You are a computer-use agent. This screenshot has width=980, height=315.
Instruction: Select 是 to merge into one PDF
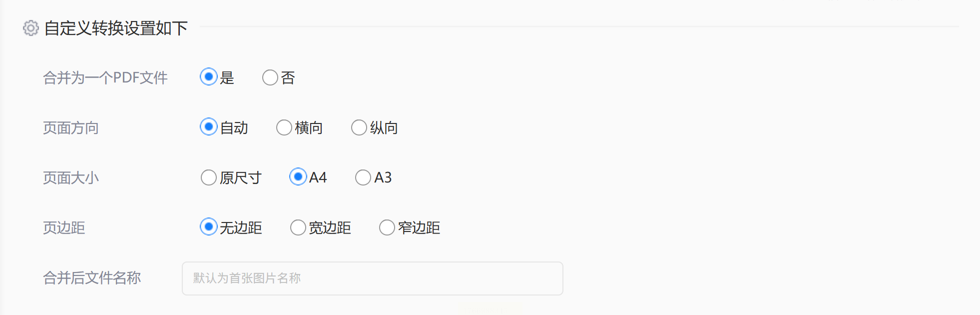(209, 77)
